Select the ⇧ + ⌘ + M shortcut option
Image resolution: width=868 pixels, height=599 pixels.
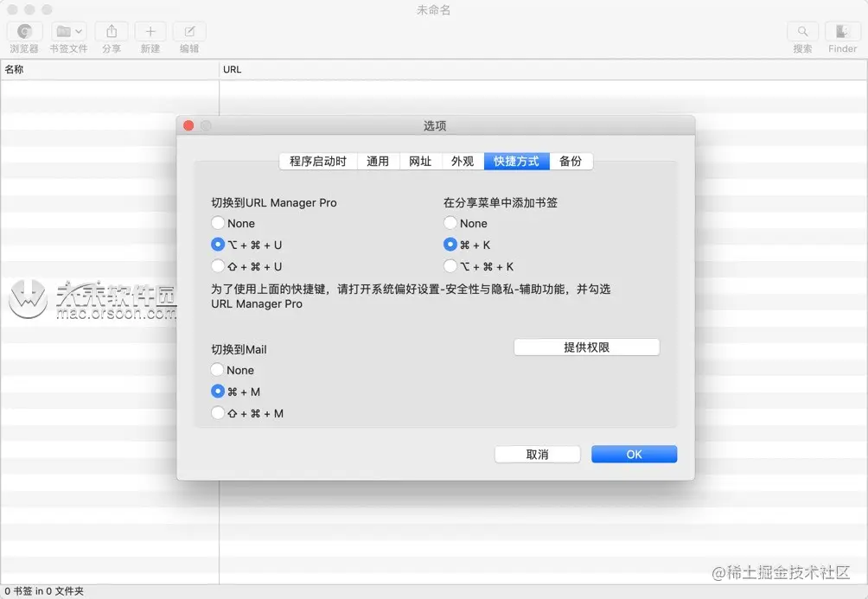tap(218, 413)
